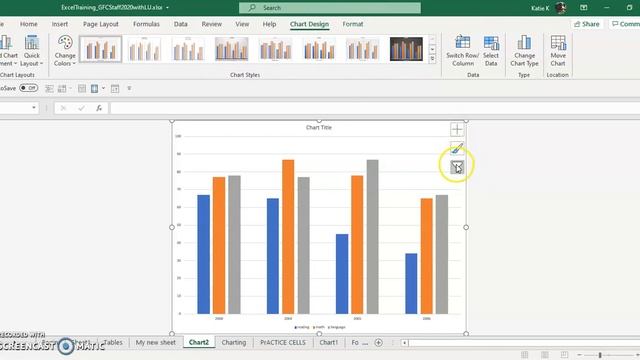Switch to the Tables sheet tab
The height and width of the screenshot is (360, 640).
click(113, 342)
